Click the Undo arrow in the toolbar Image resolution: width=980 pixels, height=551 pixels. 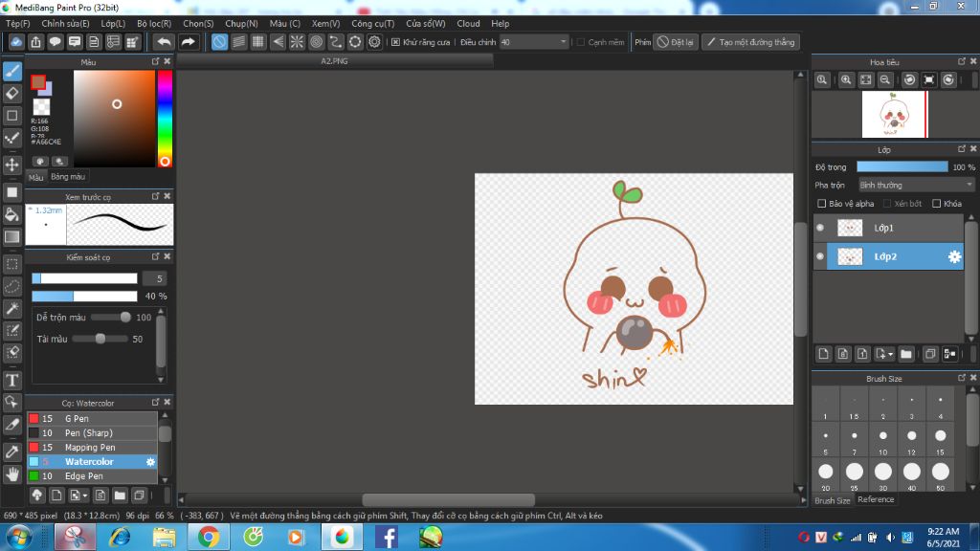pyautogui.click(x=164, y=42)
